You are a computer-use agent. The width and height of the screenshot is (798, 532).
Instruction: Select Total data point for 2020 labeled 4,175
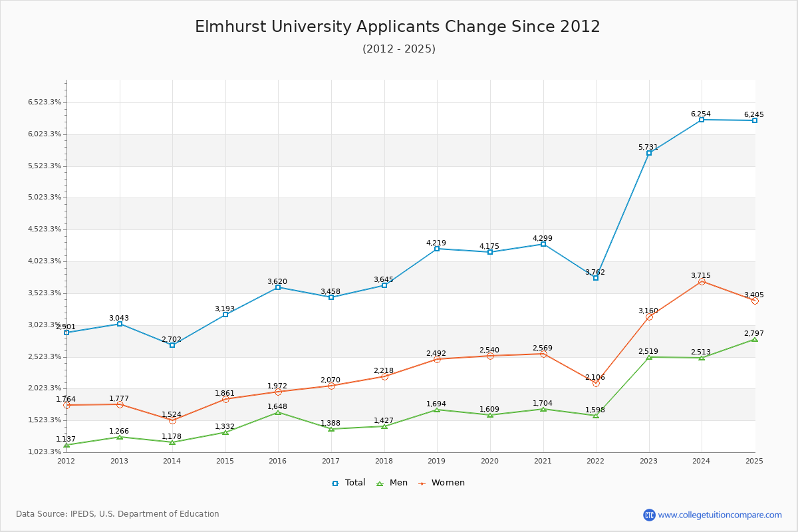click(490, 252)
